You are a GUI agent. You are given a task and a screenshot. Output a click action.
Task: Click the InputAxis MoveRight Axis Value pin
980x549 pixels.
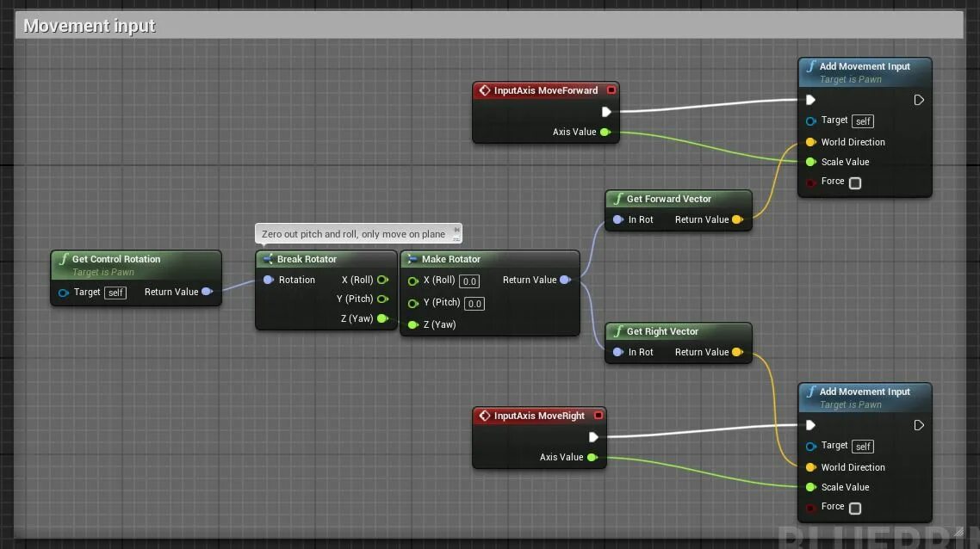592,457
